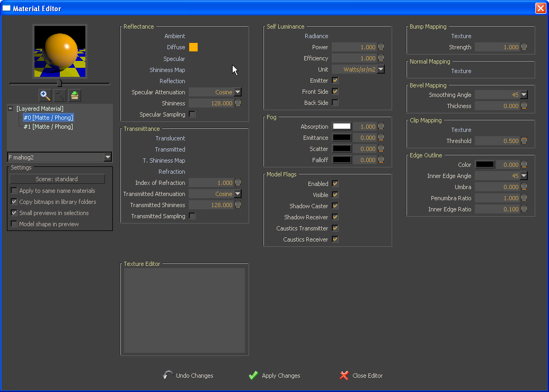Screen dimensions: 549x392
Task: Click the preview slider handle below the sphere
Action: pos(59,83)
